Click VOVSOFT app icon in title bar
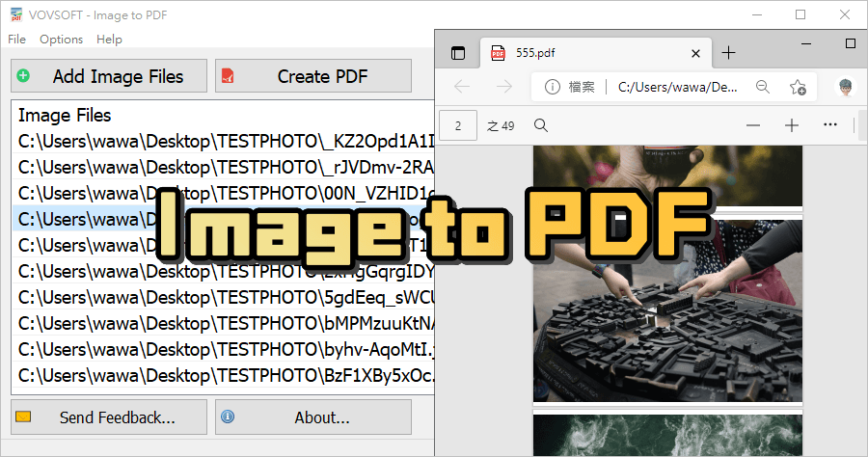This screenshot has width=868, height=457. coord(16,14)
